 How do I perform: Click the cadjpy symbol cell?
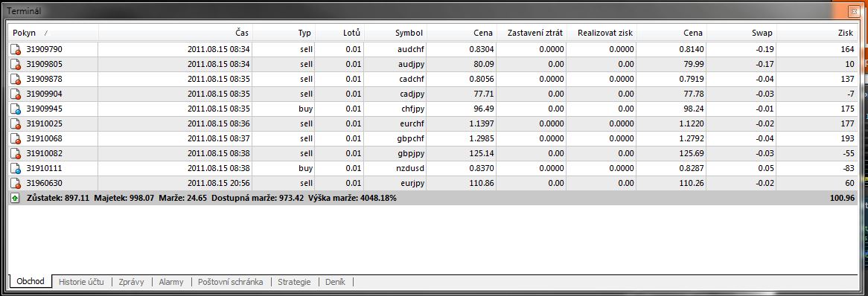click(x=412, y=94)
